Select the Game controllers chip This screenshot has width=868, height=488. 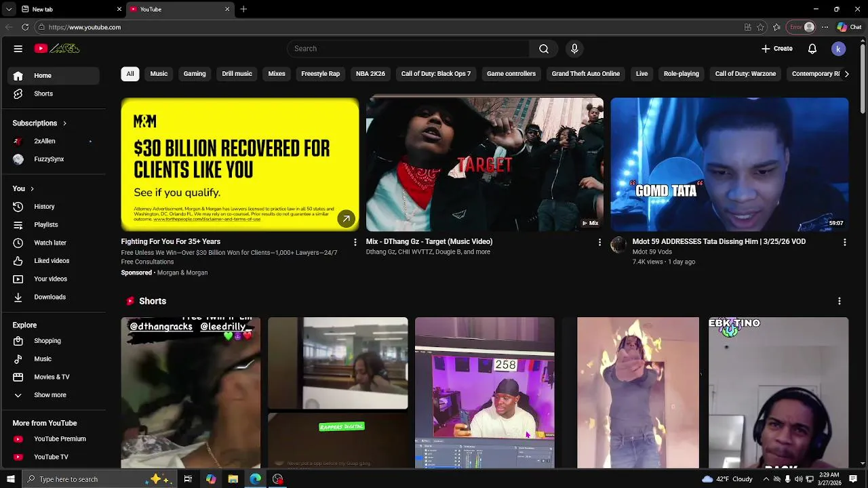coord(511,74)
